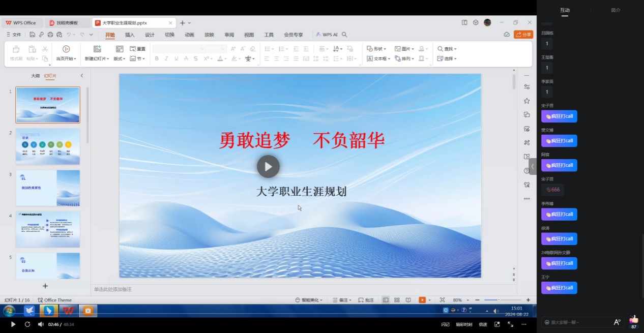
Task: Click the zoom slider in status bar
Action: [499, 300]
